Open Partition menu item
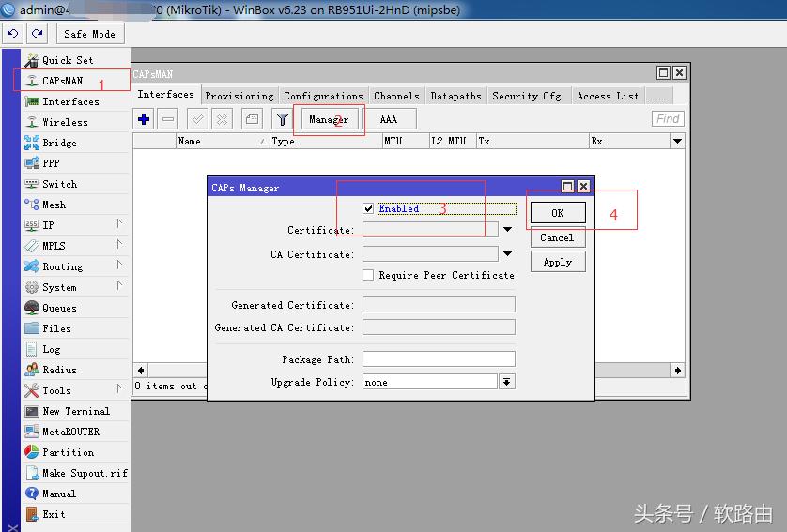This screenshot has height=532, width=787. 75,452
